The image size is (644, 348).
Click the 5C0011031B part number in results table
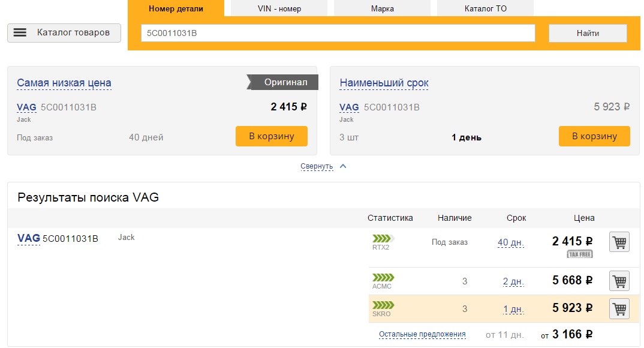pos(70,239)
